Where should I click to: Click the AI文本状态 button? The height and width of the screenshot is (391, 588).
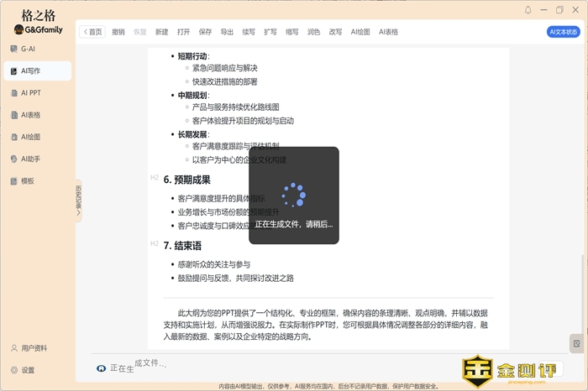coord(563,32)
